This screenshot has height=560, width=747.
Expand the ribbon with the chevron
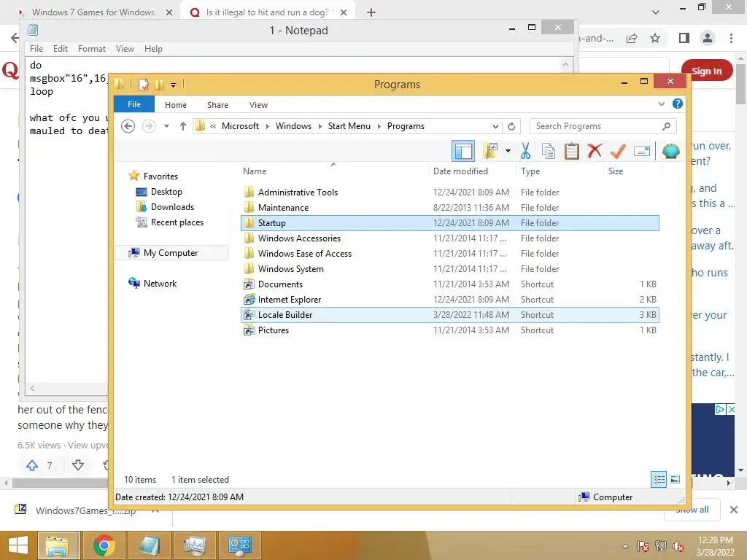661,104
